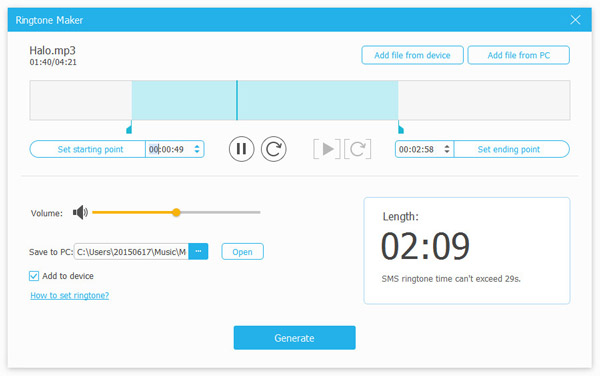Click the circular replay button
The image size is (600, 376).
coord(274,149)
